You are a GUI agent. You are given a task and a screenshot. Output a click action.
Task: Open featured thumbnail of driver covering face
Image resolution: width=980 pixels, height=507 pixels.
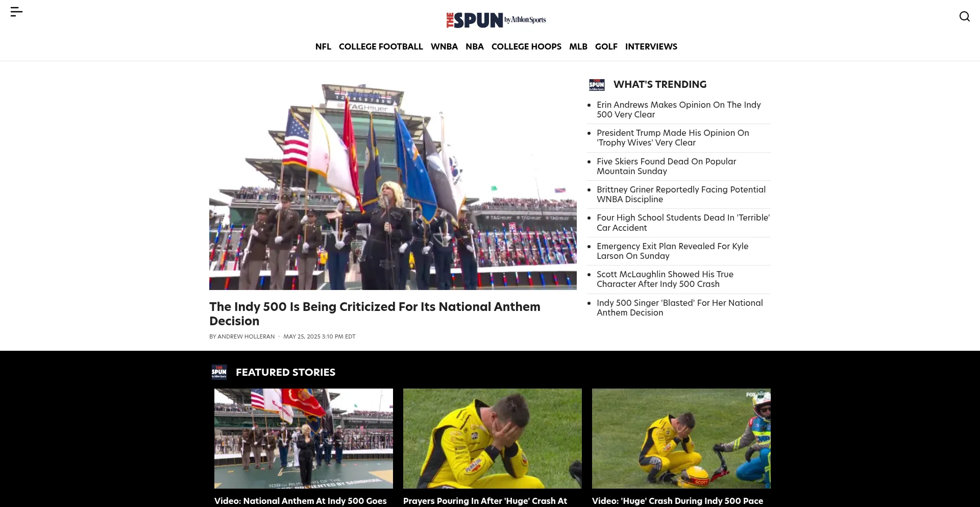492,439
